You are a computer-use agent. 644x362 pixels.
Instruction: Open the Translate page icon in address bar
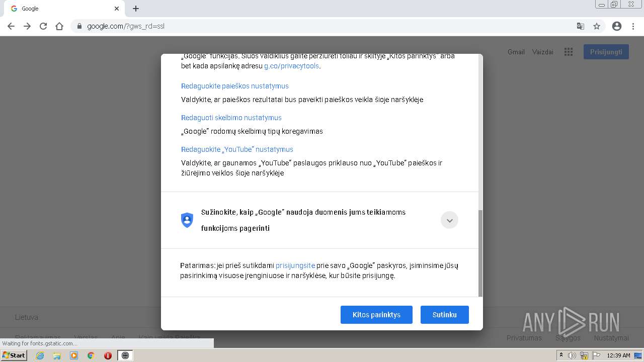(x=580, y=26)
